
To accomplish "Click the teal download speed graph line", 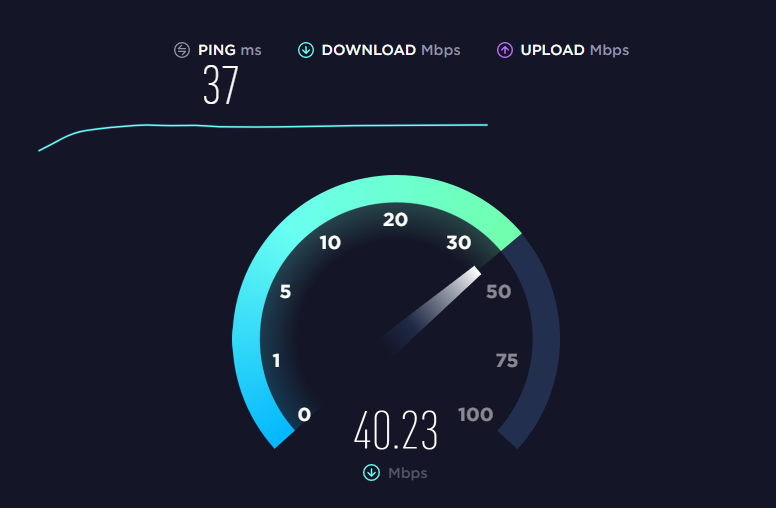I will 263,128.
